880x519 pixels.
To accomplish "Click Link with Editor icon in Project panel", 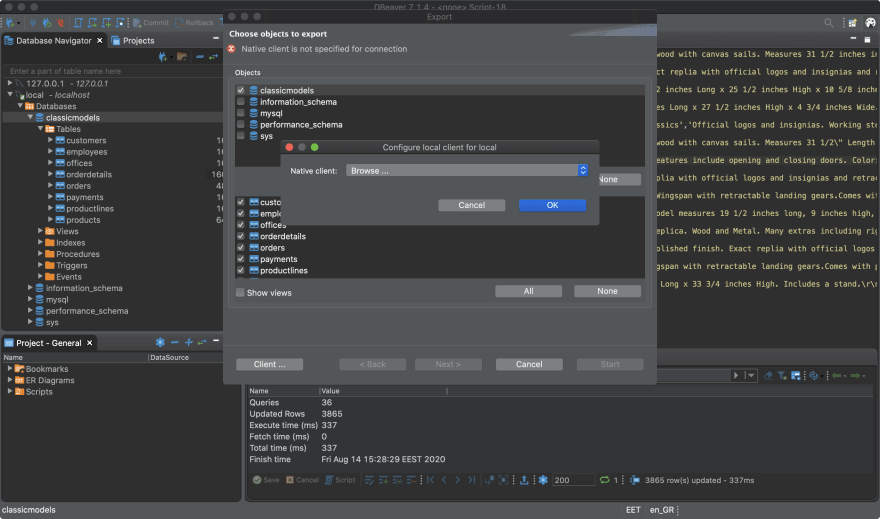I will point(202,342).
